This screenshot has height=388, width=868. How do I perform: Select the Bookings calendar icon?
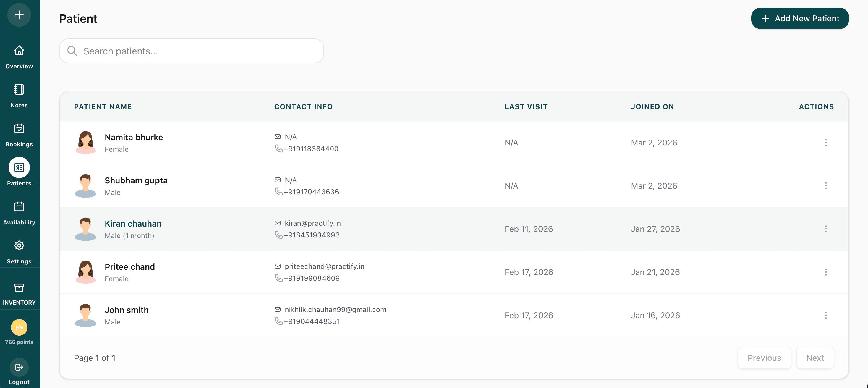19,129
